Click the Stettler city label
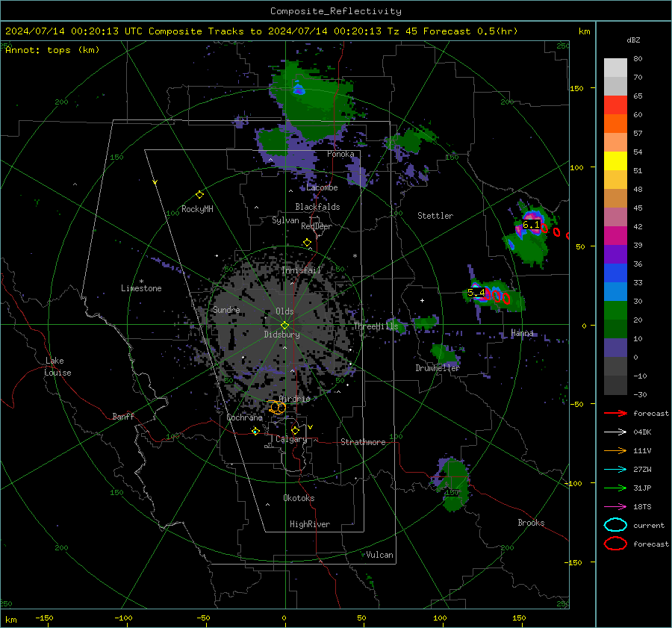 pyautogui.click(x=435, y=216)
